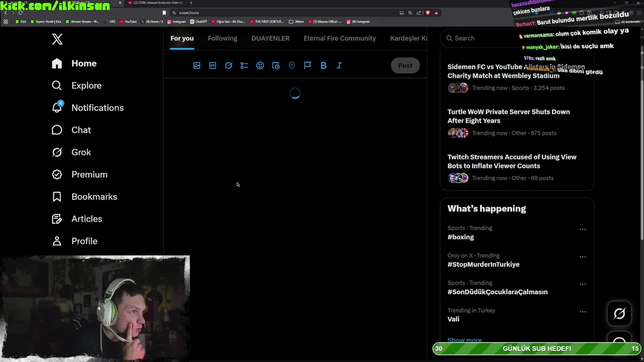Open a new browser tab with plus

tap(191, 3)
